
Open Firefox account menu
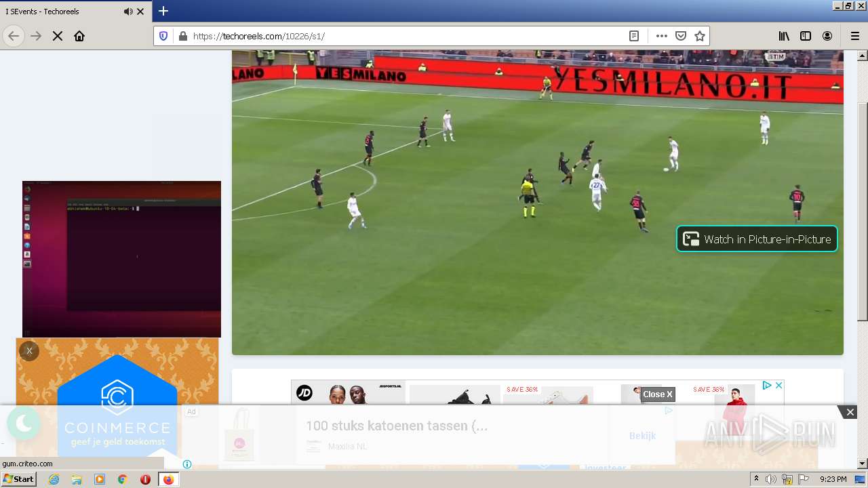coord(827,36)
